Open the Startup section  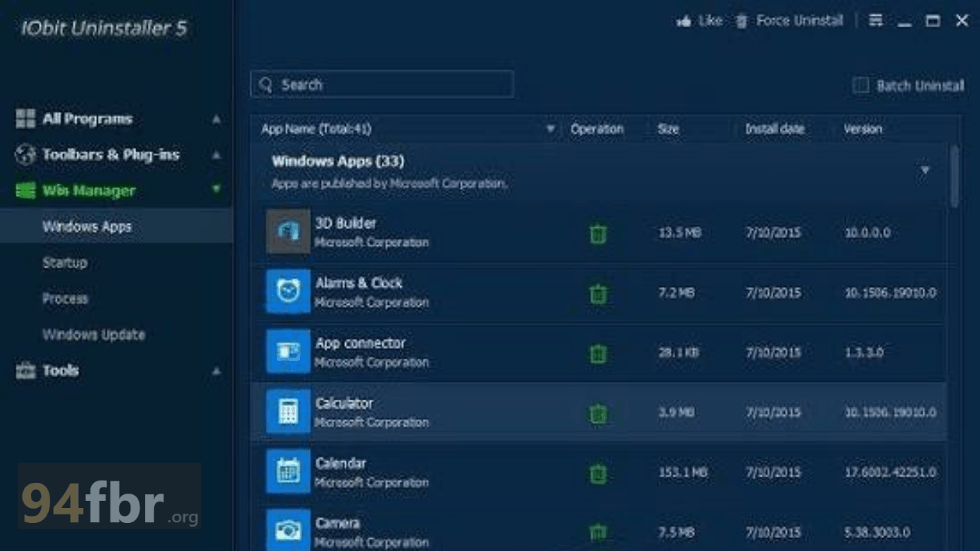pyautogui.click(x=65, y=263)
